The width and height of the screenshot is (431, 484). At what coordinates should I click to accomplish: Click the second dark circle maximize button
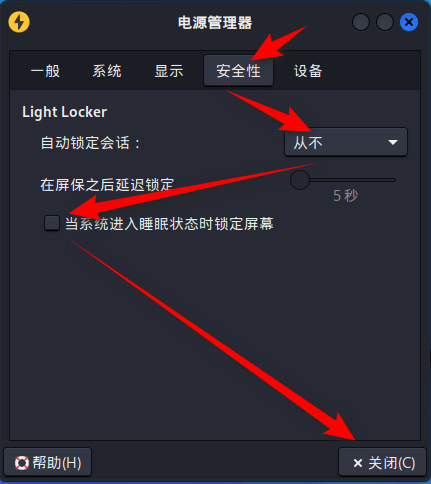(385, 22)
